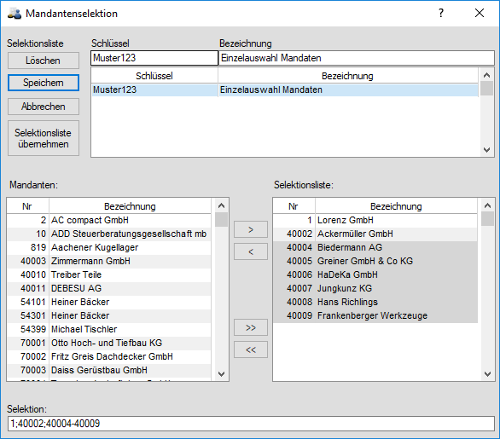Click number 40006 cell in Selektionsliste
The width and height of the screenshot is (500, 439).
pyautogui.click(x=294, y=275)
